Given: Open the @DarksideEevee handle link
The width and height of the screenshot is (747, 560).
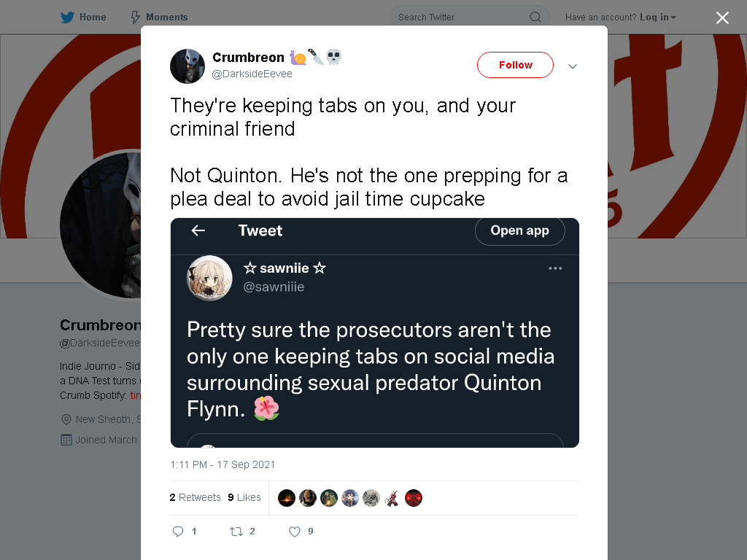Looking at the screenshot, I should coord(252,74).
